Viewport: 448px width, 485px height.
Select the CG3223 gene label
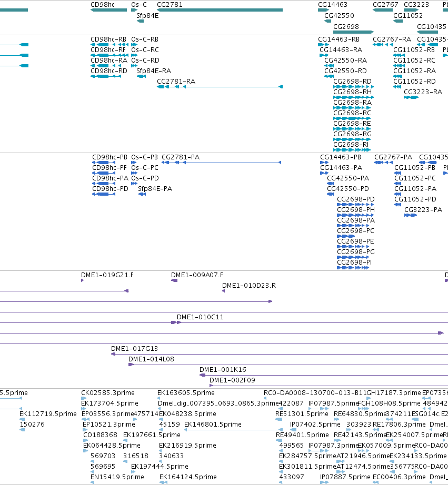(416, 5)
